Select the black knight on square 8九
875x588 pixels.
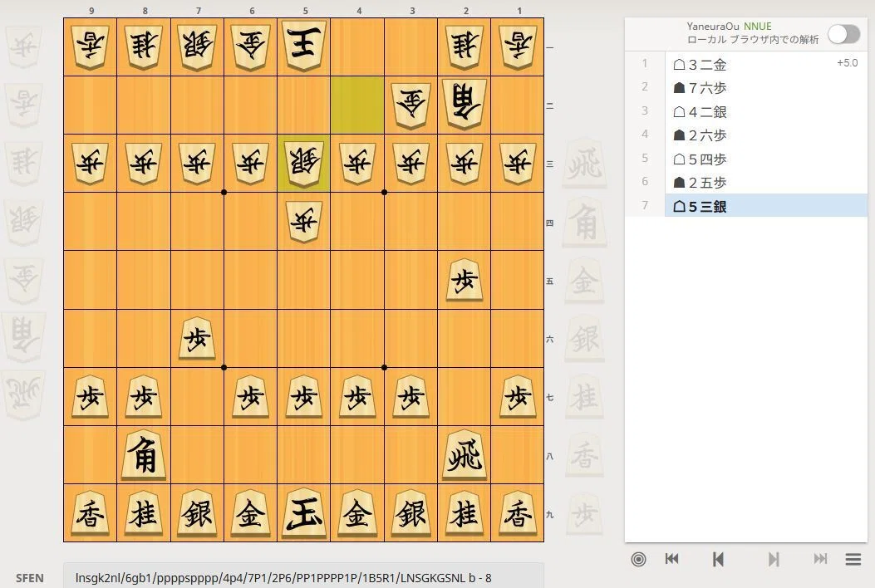tap(144, 513)
